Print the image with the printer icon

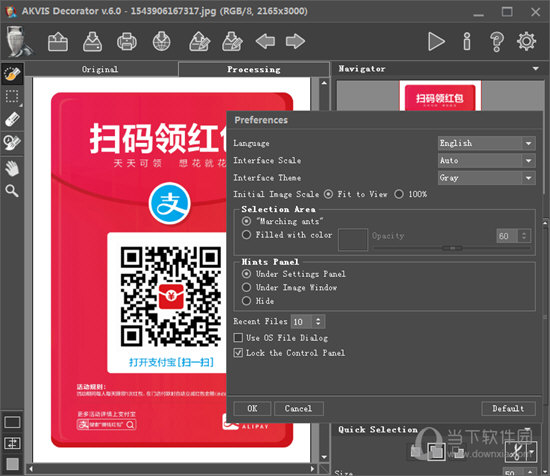(127, 42)
